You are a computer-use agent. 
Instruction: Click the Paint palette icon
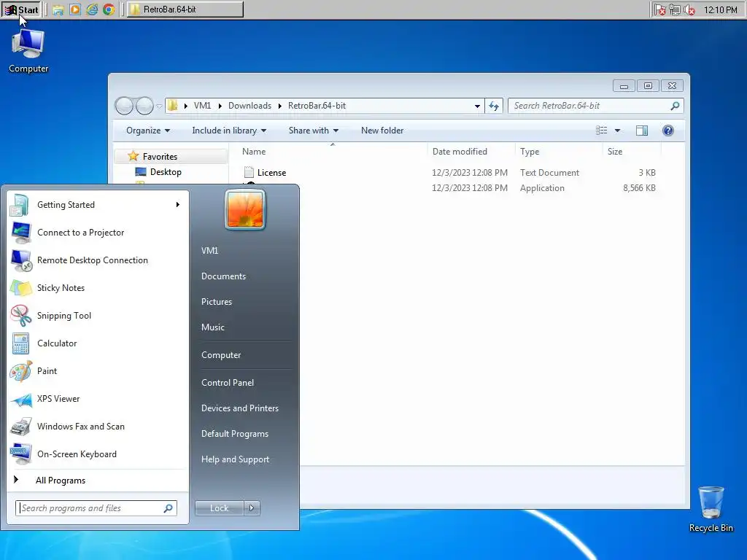click(20, 371)
